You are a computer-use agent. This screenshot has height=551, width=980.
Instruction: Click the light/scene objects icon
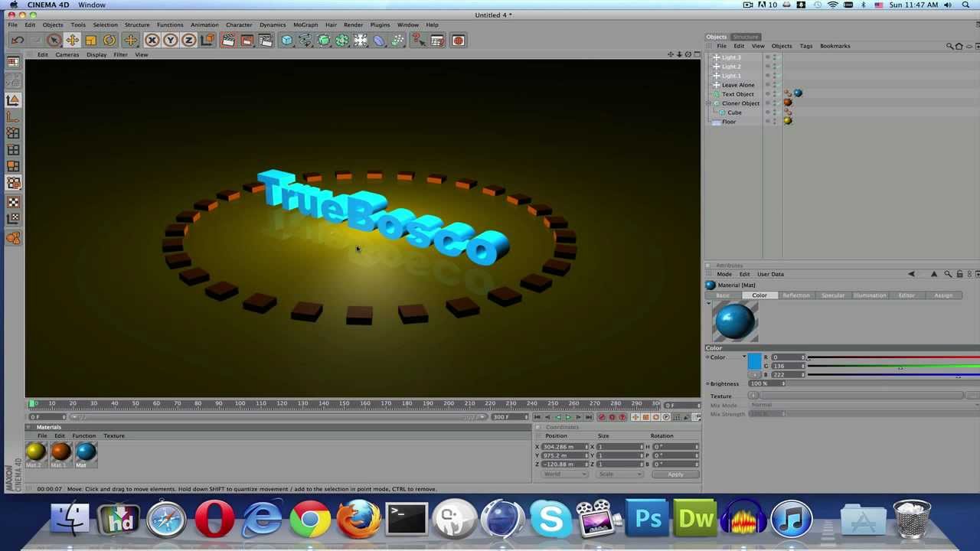click(360, 41)
